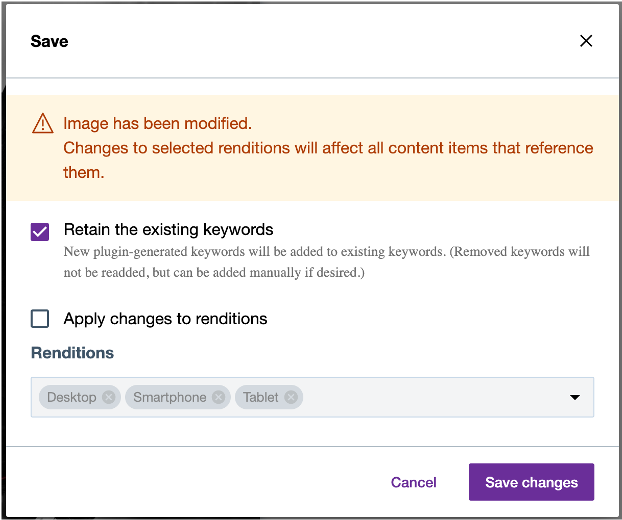Viewport: 622px width, 520px height.
Task: Remove the Tablet rendition chip
Action: tap(291, 397)
